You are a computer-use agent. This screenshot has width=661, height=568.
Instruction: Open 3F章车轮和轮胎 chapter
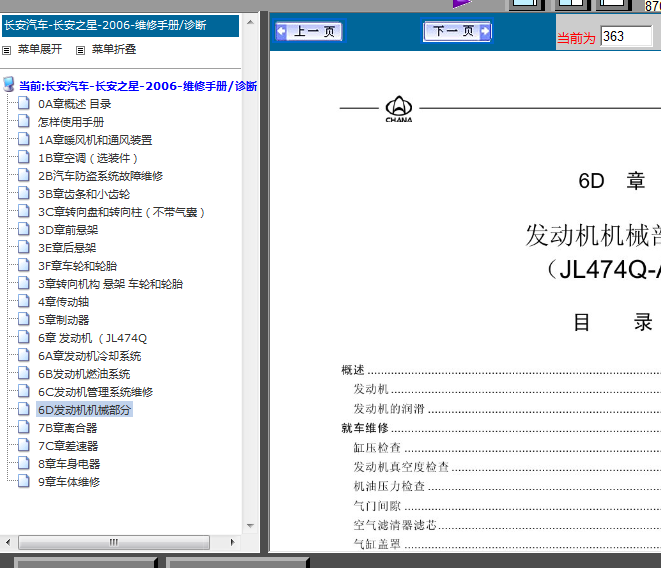[77, 266]
